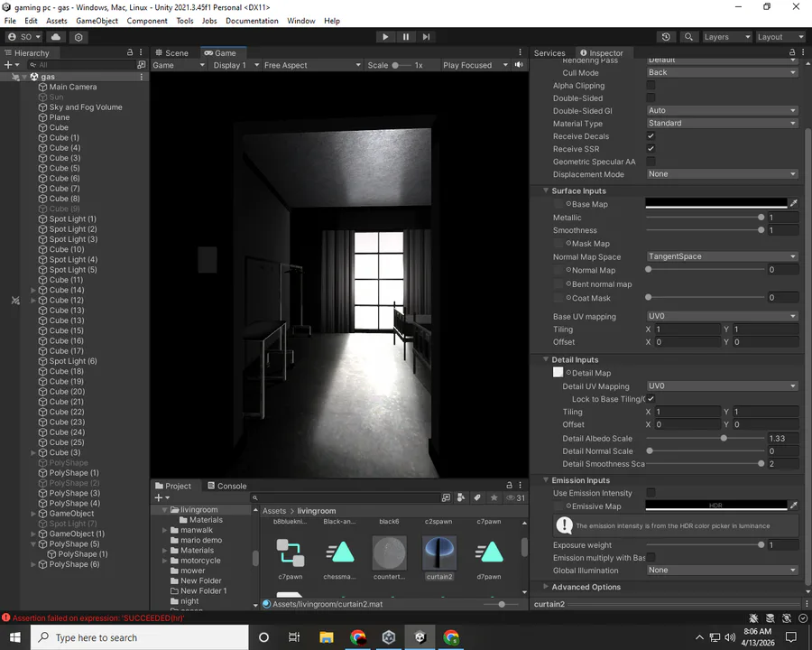812x650 pixels.
Task: Lock the Inspector panel
Action: pos(792,52)
